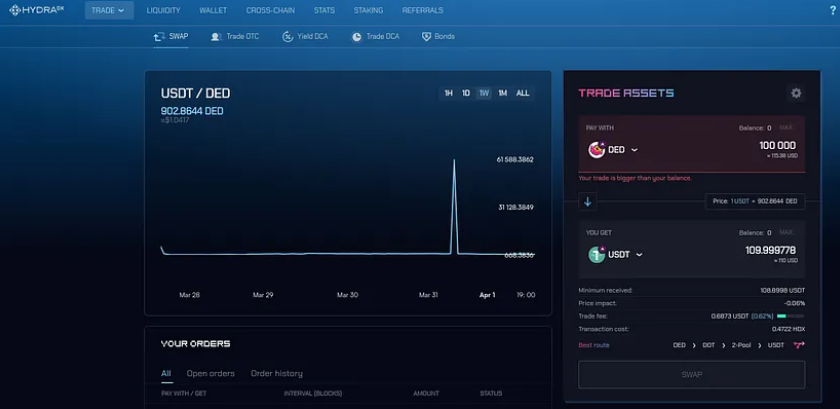
Task: Click MAX in You Get box
Action: coord(786,233)
